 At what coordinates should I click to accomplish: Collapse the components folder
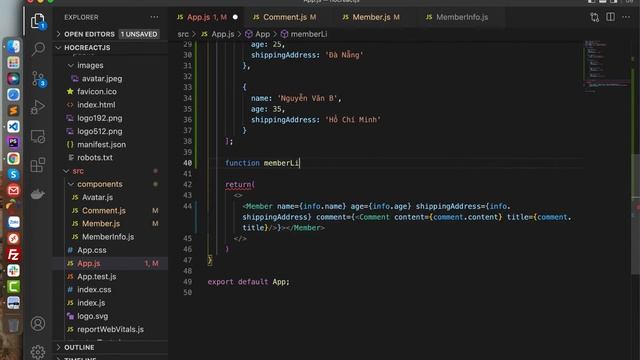click(x=100, y=184)
